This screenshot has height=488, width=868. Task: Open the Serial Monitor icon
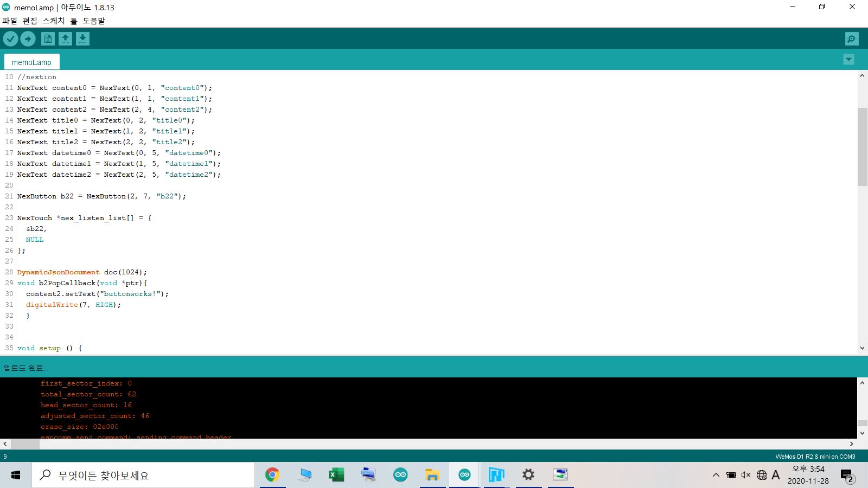pyautogui.click(x=852, y=38)
